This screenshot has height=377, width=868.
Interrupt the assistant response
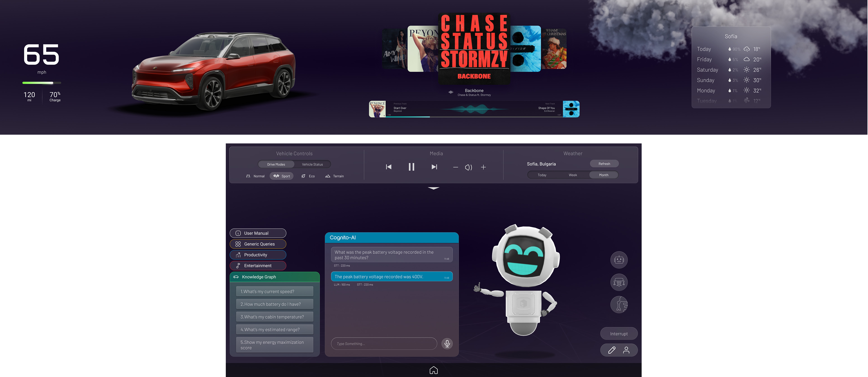pos(619,334)
